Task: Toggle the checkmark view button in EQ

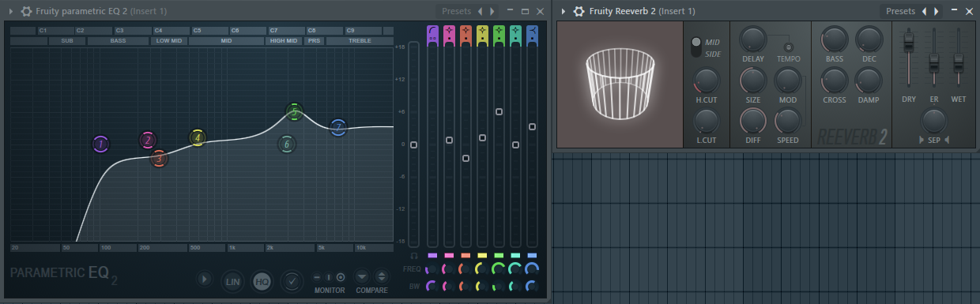Action: tap(292, 280)
